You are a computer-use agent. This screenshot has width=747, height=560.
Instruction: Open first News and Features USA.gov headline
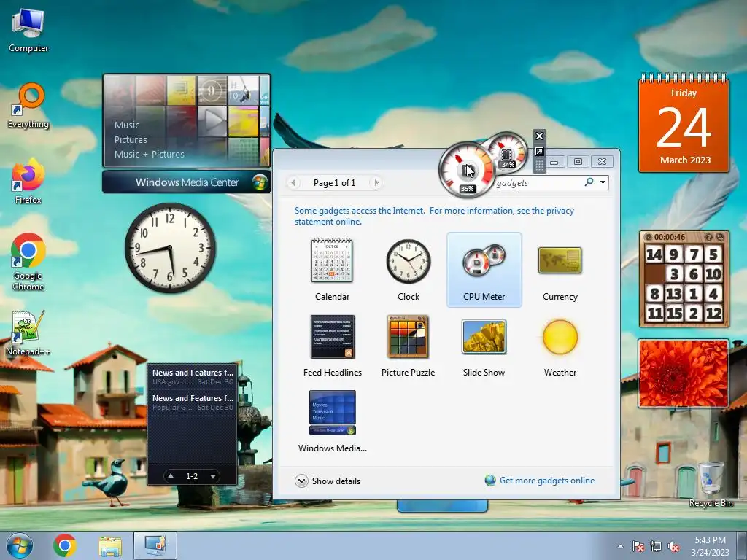193,377
